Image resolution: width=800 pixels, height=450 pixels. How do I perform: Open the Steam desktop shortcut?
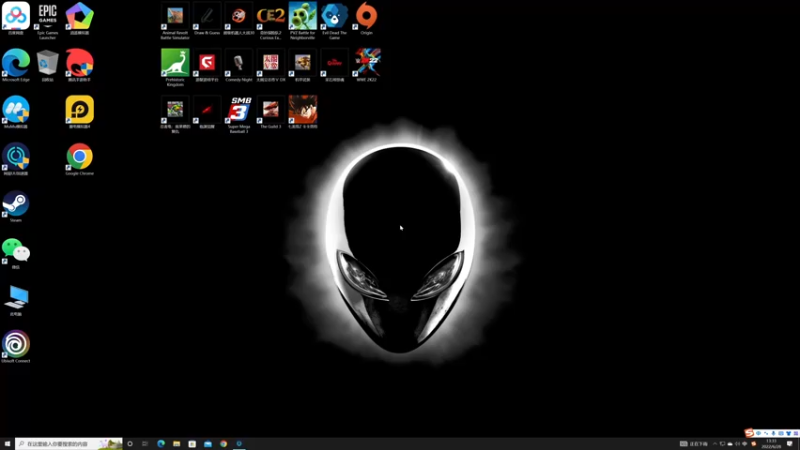[x=16, y=206]
